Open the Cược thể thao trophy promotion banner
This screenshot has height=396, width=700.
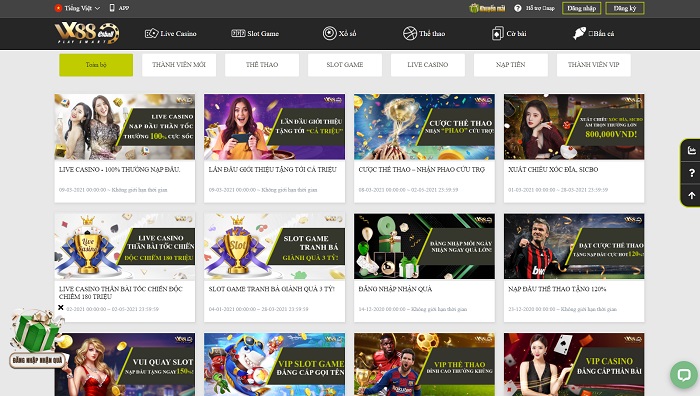(x=424, y=127)
